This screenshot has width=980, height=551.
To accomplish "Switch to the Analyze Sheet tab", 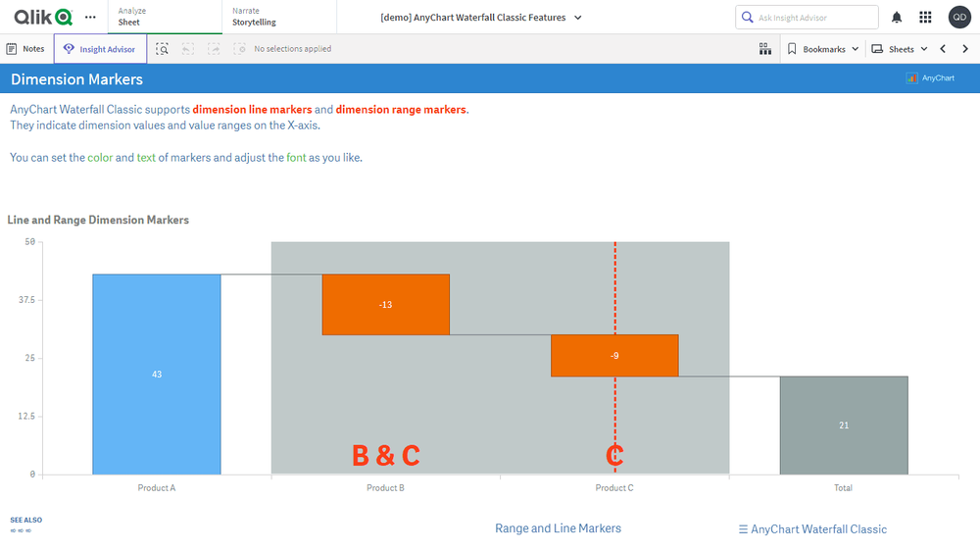I will [x=163, y=17].
